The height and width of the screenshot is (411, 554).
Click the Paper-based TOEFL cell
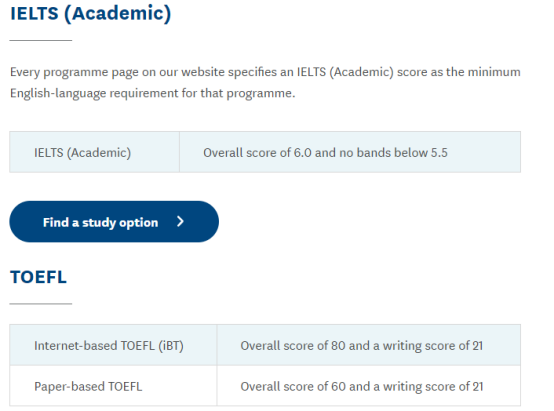(x=113, y=386)
